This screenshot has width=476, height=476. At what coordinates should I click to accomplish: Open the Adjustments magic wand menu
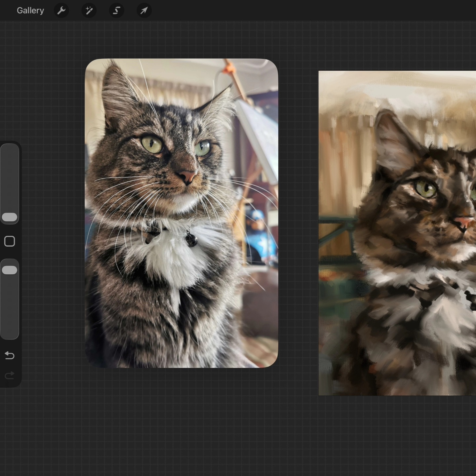89,11
